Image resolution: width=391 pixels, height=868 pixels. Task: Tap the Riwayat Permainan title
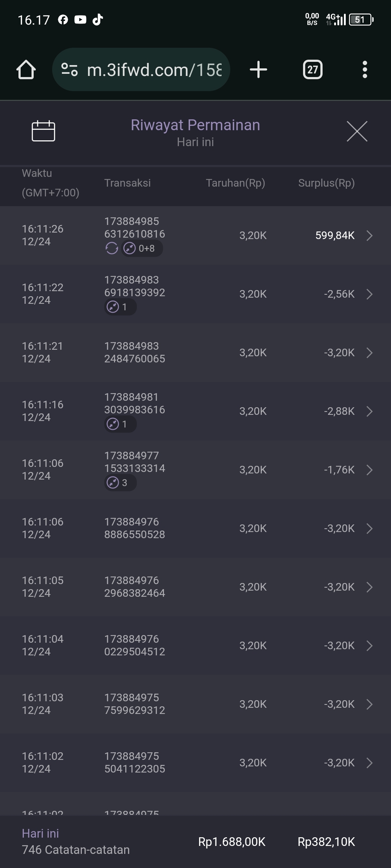(195, 125)
